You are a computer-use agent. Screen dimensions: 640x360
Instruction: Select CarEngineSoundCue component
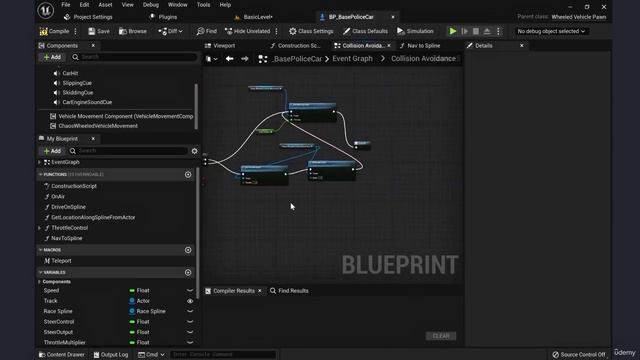pos(87,102)
